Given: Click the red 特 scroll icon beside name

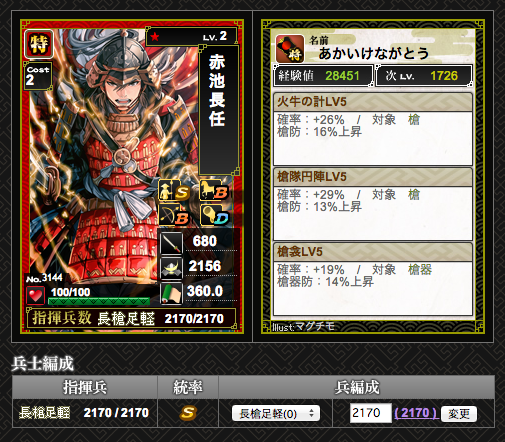Looking at the screenshot, I should [x=290, y=49].
